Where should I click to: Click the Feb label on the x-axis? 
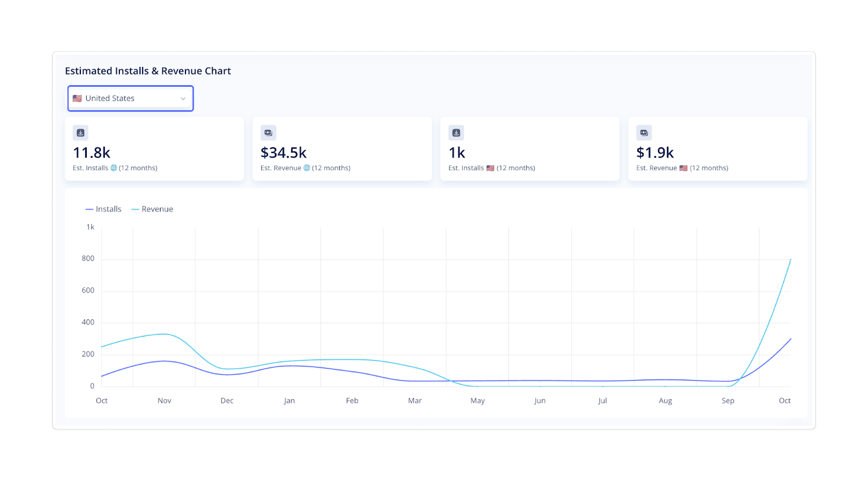(352, 401)
